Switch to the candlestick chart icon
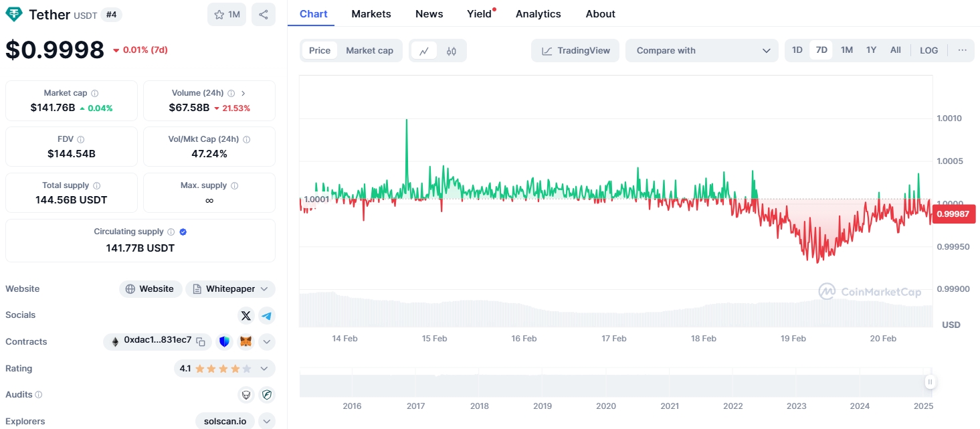 point(452,51)
